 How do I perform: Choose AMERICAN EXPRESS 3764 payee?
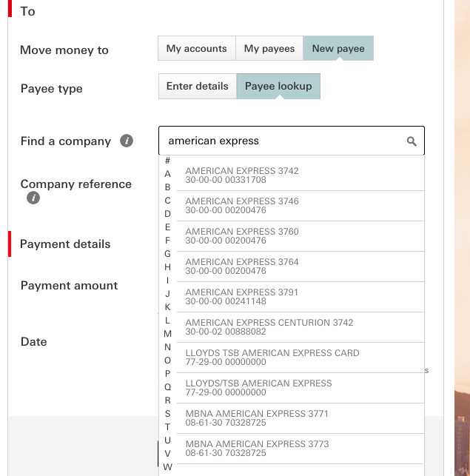click(x=301, y=267)
